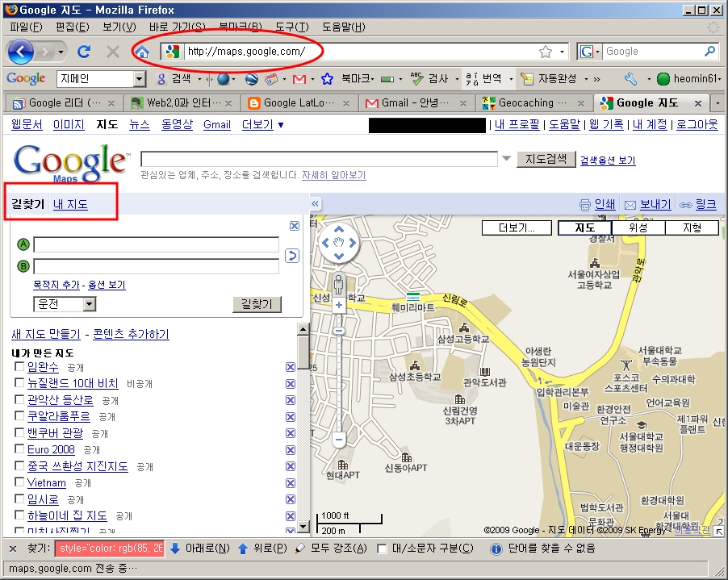
Task: Click the search magnifier in Google search box
Action: (709, 51)
